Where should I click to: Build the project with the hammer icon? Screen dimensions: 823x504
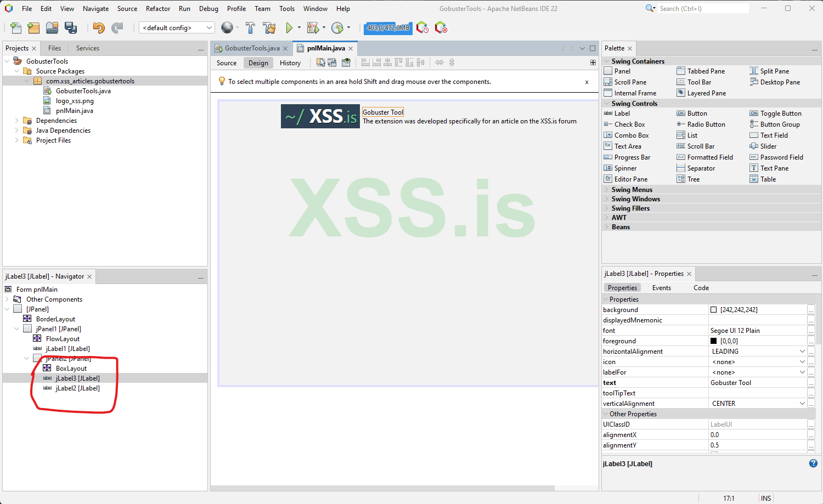[250, 28]
